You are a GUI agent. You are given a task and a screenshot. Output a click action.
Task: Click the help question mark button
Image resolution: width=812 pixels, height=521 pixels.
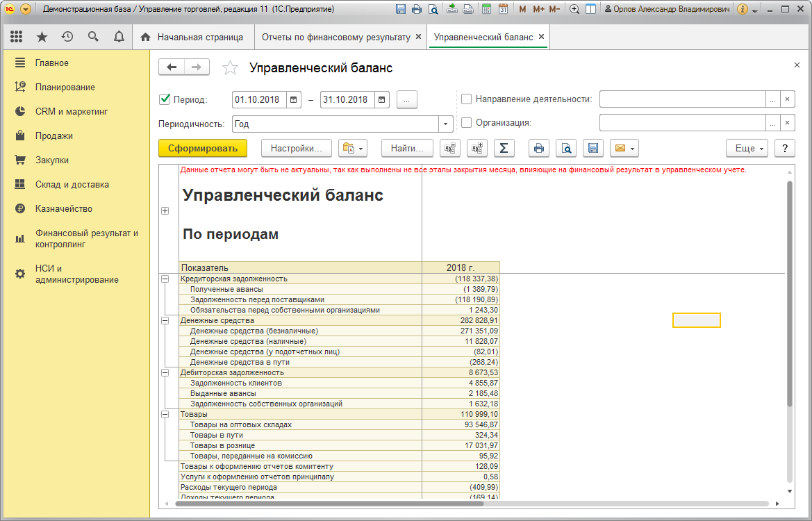(x=784, y=148)
